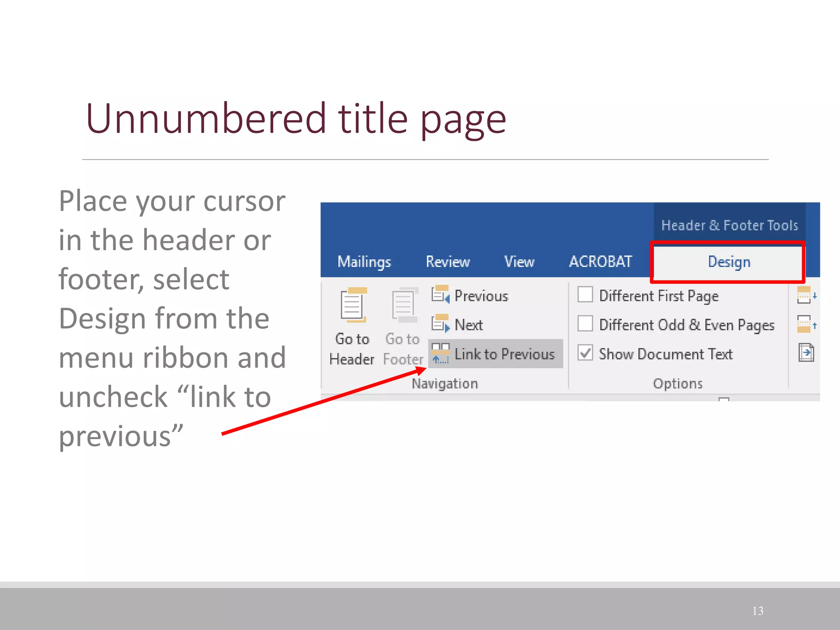Click slide number 13 in footer
840x630 pixels.
pyautogui.click(x=758, y=611)
